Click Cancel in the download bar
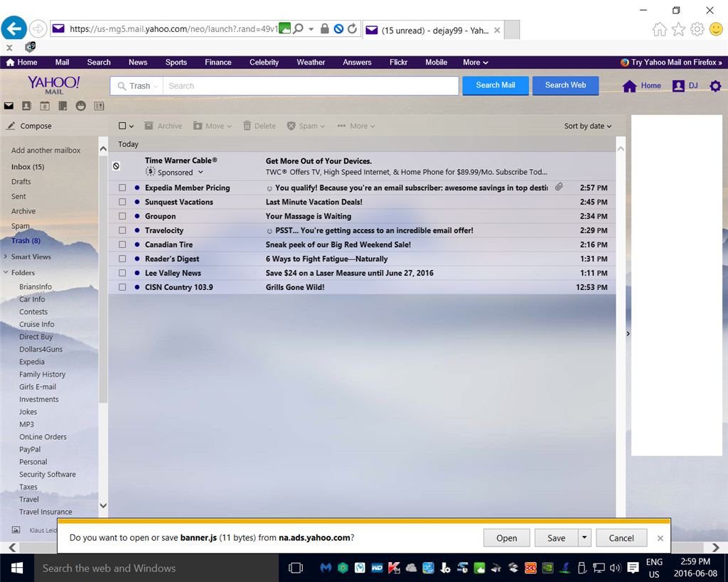The image size is (728, 582). 621,538
